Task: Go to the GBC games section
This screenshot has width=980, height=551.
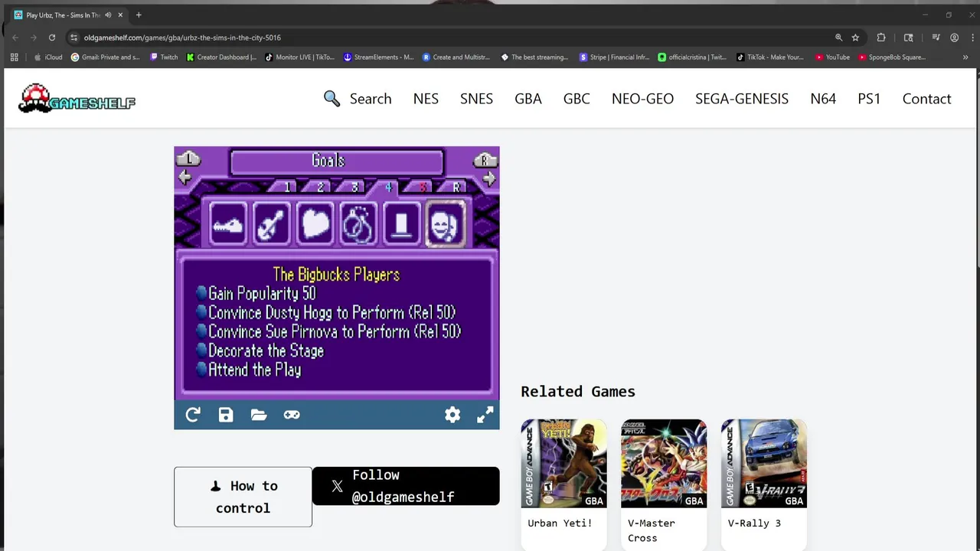Action: (x=577, y=99)
